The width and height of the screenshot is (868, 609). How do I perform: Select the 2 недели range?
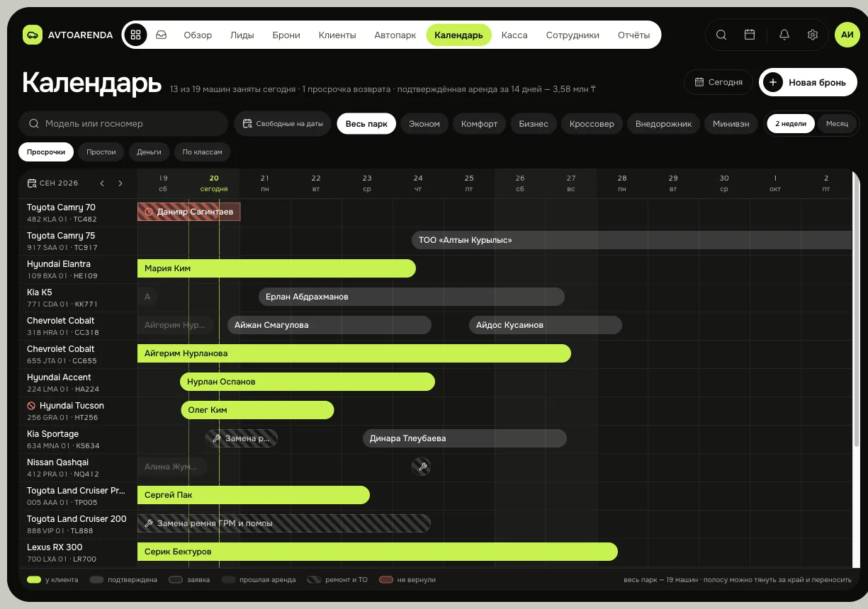(x=791, y=123)
